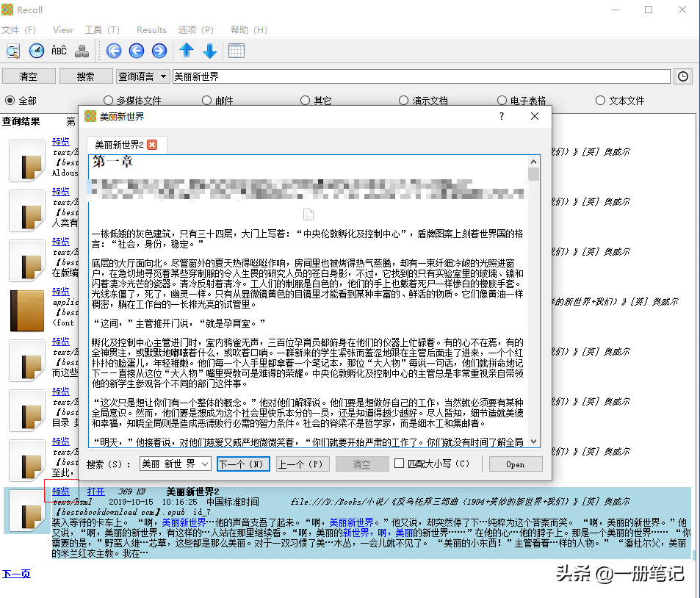
Task: Select the 邮件 filter radio button
Action: click(206, 101)
